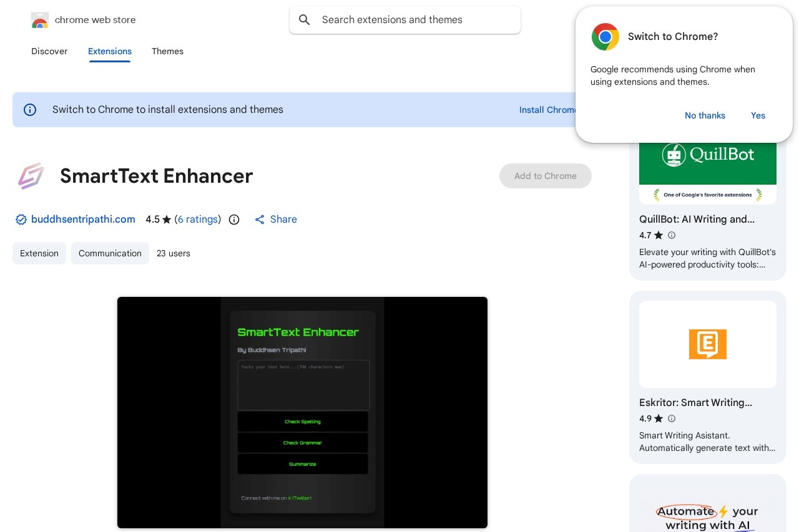
Task: Open the Discover tab
Action: point(49,51)
